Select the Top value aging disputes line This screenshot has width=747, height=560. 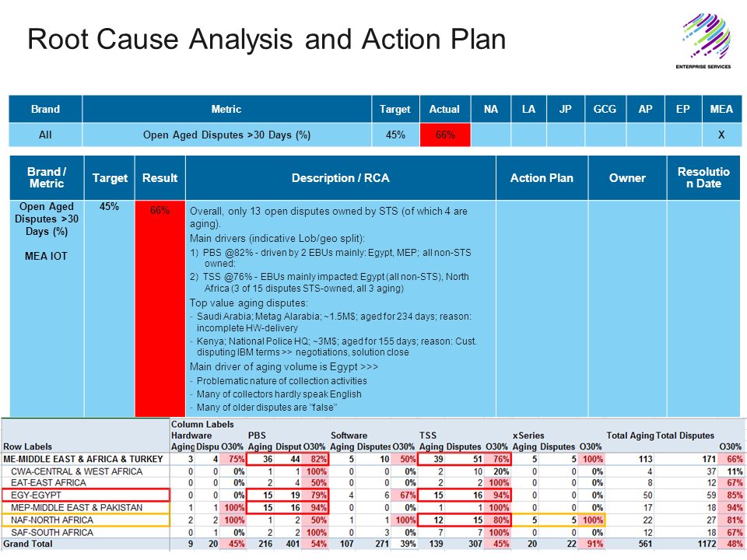coord(249,303)
